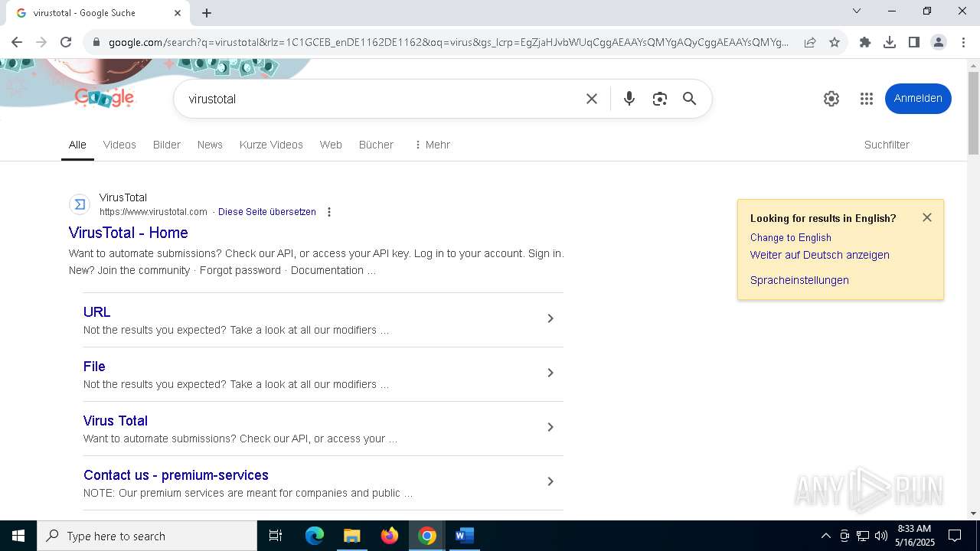Screen dimensions: 980x551
Task: Switch to the Bücher tab
Action: [x=376, y=145]
